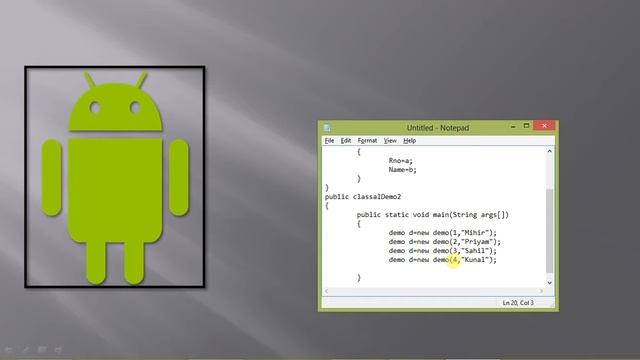The image size is (640, 360).
Task: Click the vertical scrollbar down arrow in Notepad
Action: [550, 282]
